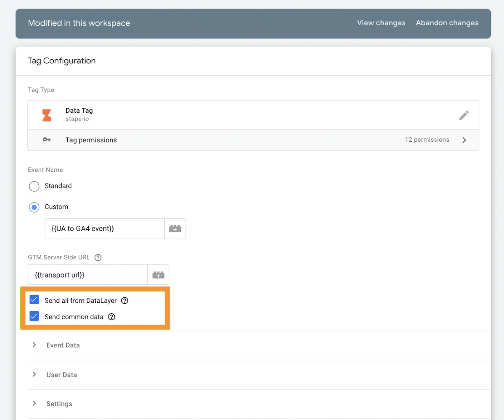Uncheck Send all from DataLayer
Image resolution: width=504 pixels, height=420 pixels.
(x=34, y=300)
